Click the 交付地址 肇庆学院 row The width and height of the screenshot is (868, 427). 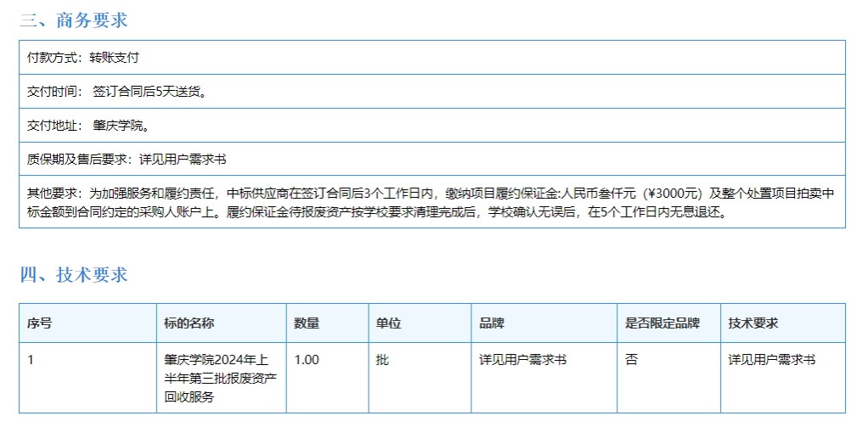pos(89,126)
